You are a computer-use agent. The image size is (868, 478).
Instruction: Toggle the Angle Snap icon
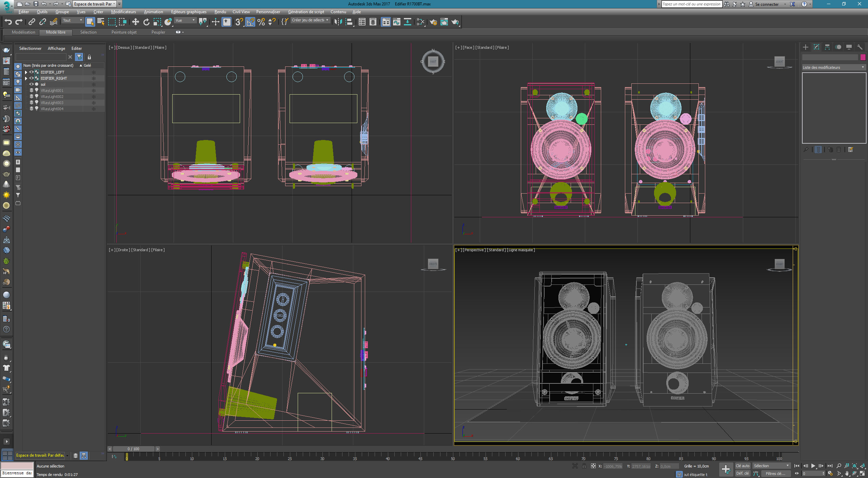pos(250,22)
